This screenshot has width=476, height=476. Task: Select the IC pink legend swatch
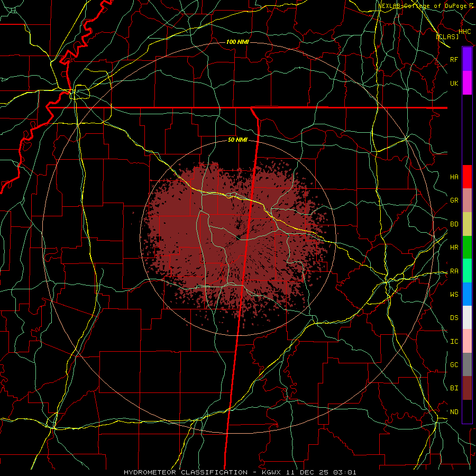(467, 341)
